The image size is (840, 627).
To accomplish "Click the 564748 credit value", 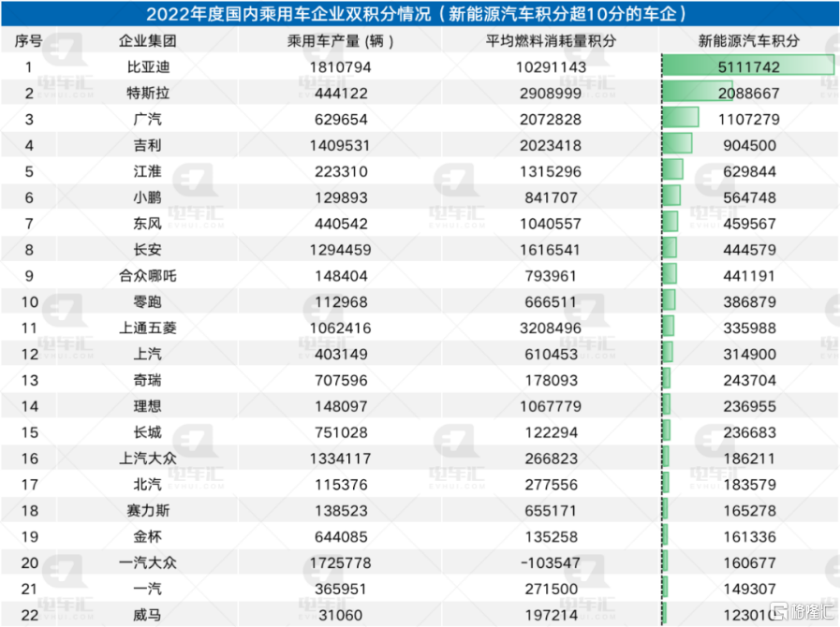I will coord(749,198).
